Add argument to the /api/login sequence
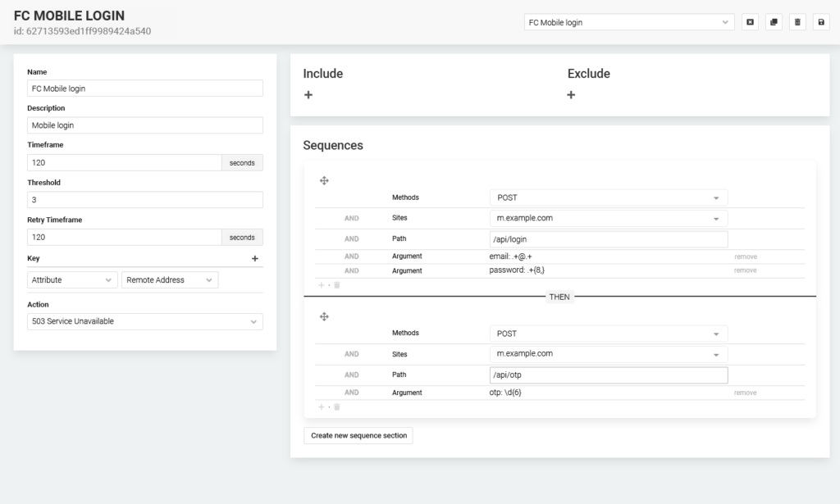Screen dimensions: 840x504 tap(322, 285)
